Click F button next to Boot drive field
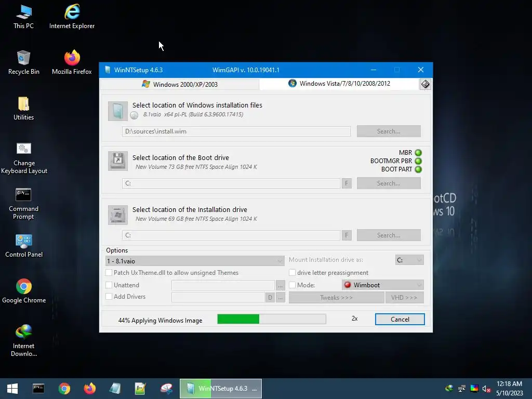This screenshot has height=399, width=532. pos(347,183)
